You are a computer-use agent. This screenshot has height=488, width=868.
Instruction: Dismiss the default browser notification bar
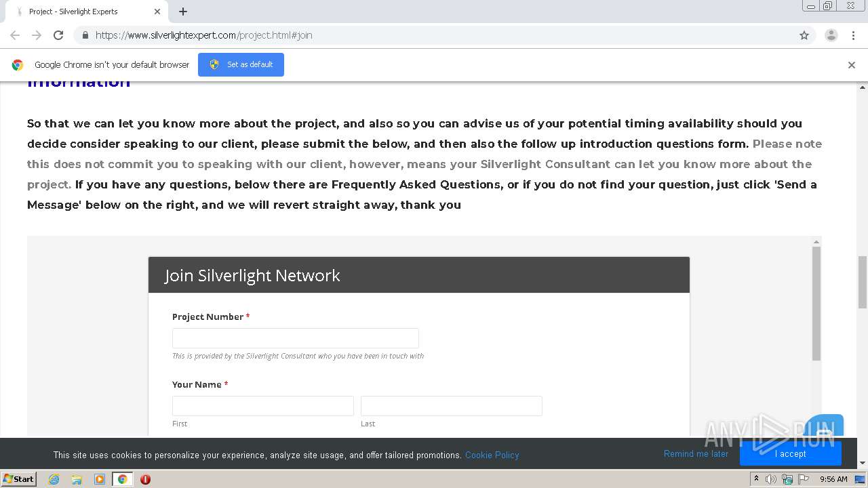pos(852,65)
